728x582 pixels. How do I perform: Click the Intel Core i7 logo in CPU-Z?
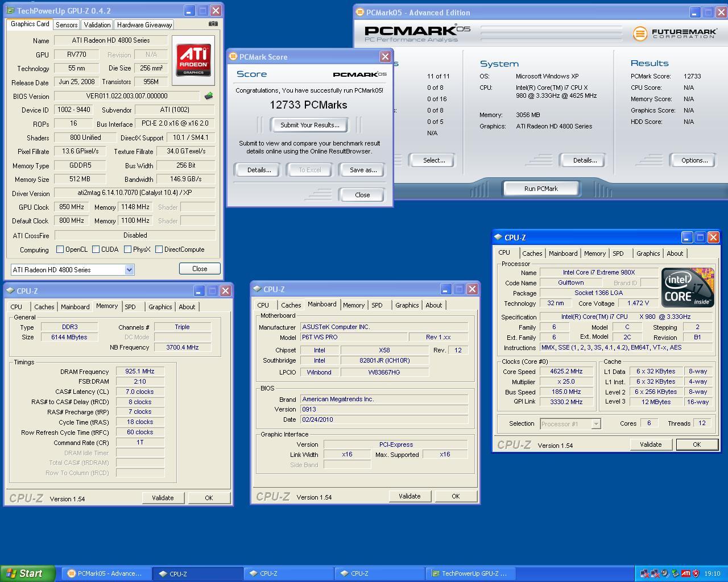[x=688, y=288]
